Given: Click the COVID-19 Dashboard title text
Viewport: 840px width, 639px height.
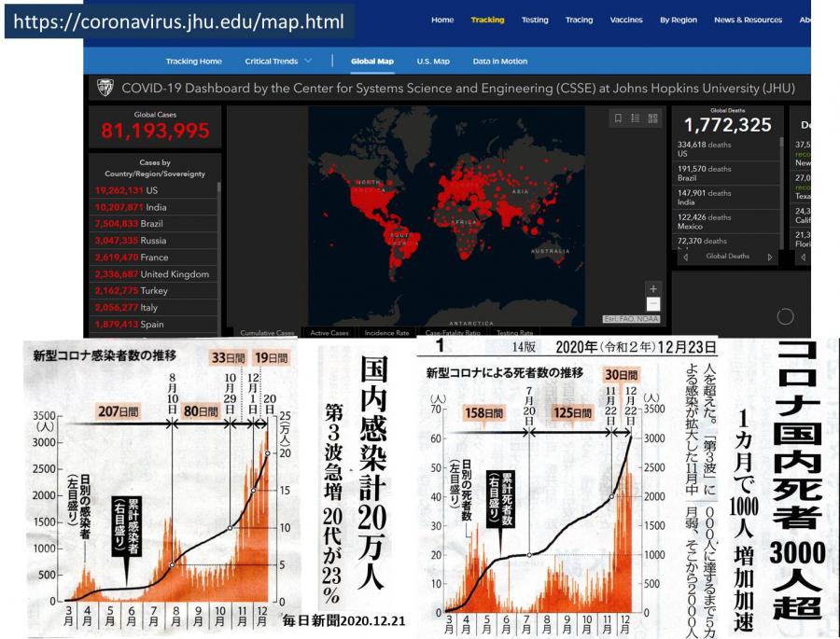Looking at the screenshot, I should [x=458, y=88].
